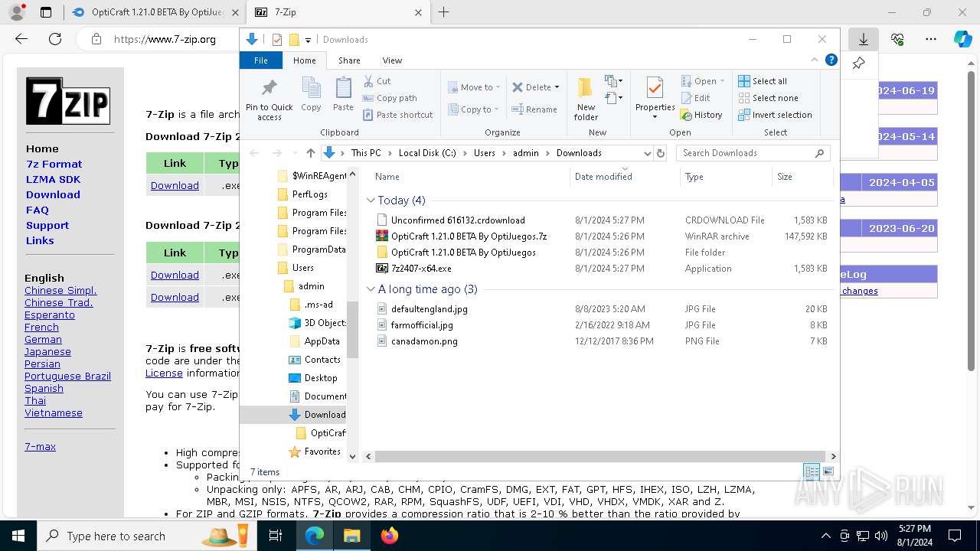This screenshot has height=551, width=980.
Task: Reload the 7-Zip page in Edge
Action: tap(55, 39)
